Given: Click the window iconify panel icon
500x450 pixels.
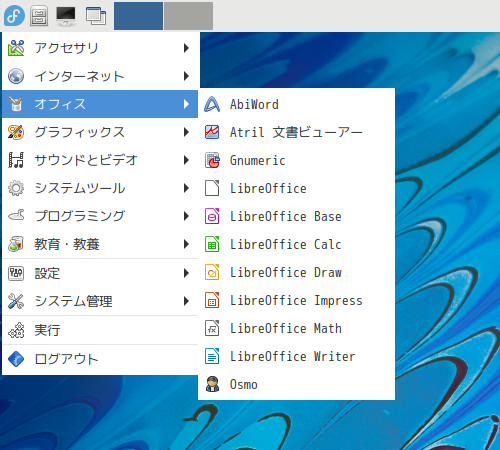Looking at the screenshot, I should tap(96, 16).
